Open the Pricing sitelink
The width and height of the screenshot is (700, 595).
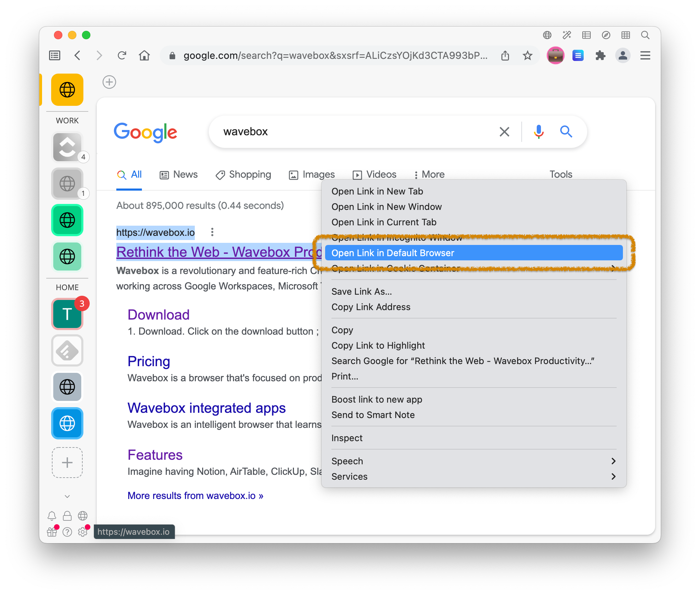pos(149,362)
